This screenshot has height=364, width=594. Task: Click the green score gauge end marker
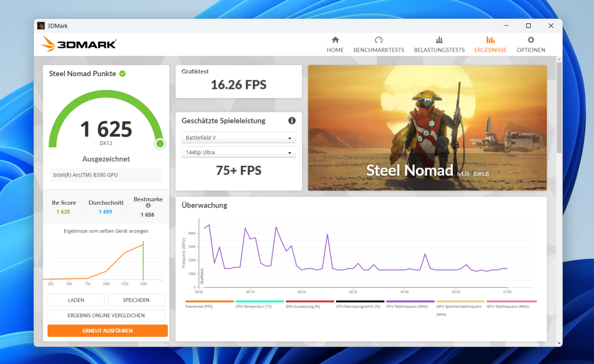[x=160, y=144]
